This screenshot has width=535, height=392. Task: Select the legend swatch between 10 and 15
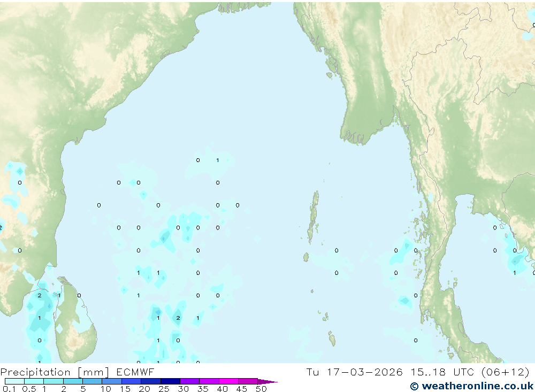pyautogui.click(x=112, y=381)
